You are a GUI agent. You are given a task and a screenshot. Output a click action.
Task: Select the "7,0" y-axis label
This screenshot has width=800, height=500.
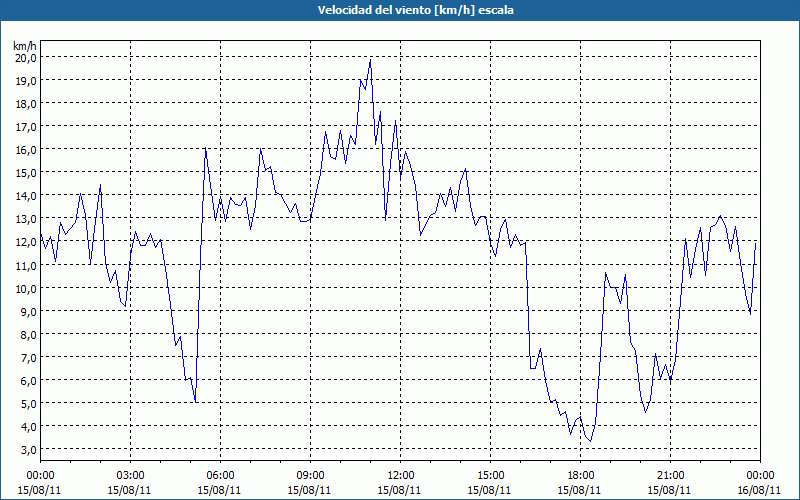coord(28,357)
